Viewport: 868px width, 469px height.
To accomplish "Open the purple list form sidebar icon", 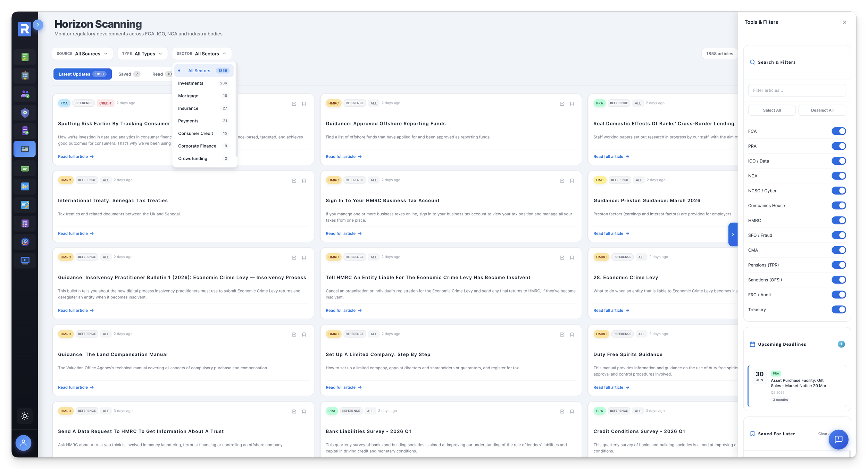I will [25, 223].
